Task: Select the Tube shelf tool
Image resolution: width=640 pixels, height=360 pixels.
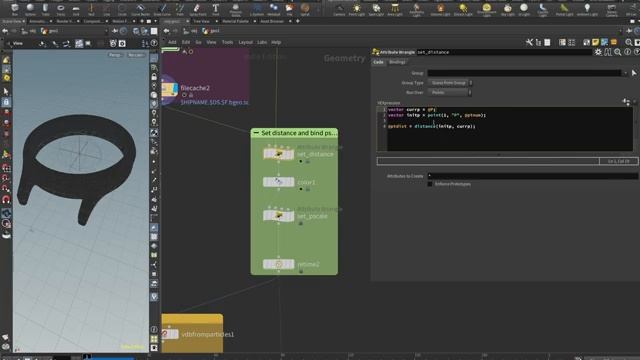Action: coord(45,9)
